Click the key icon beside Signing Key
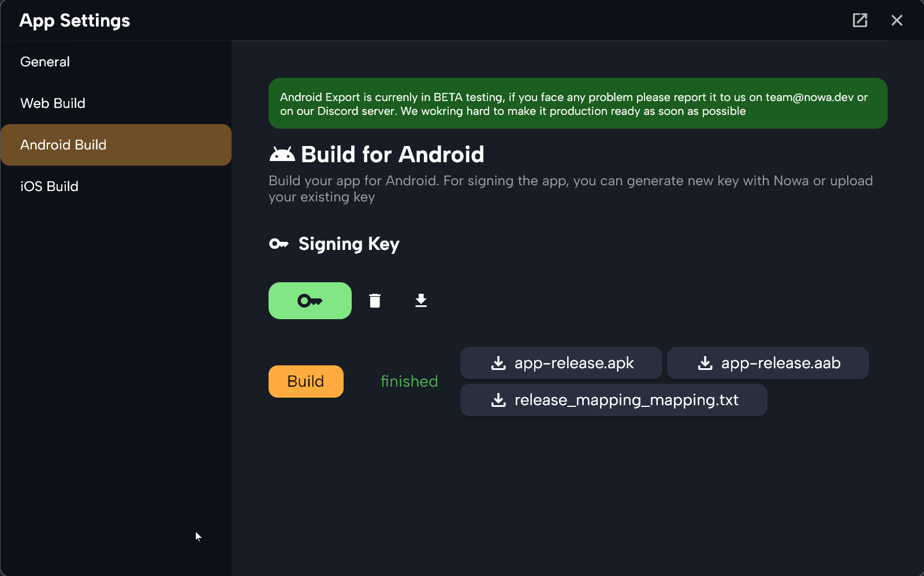The height and width of the screenshot is (576, 924). 279,244
